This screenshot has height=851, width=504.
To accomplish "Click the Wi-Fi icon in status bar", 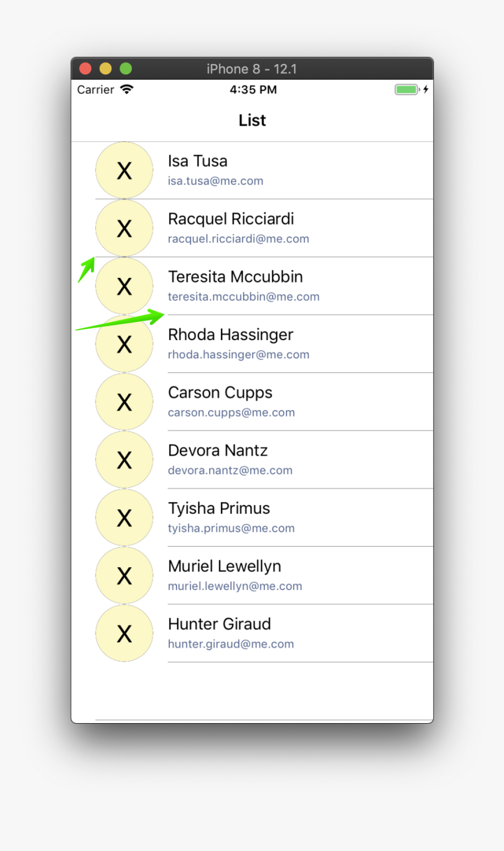I will coord(127,89).
